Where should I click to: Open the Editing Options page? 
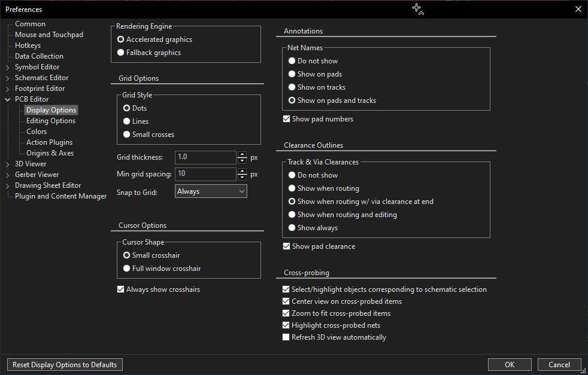click(x=50, y=120)
